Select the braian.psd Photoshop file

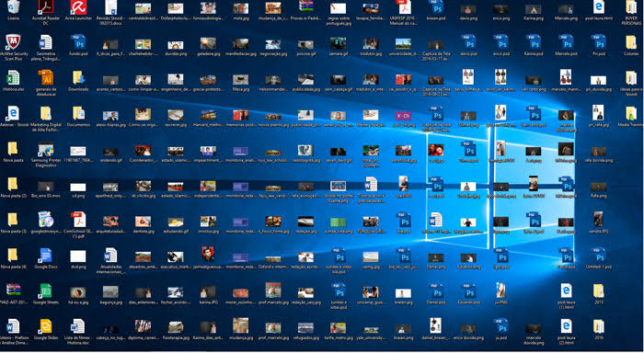click(436, 7)
